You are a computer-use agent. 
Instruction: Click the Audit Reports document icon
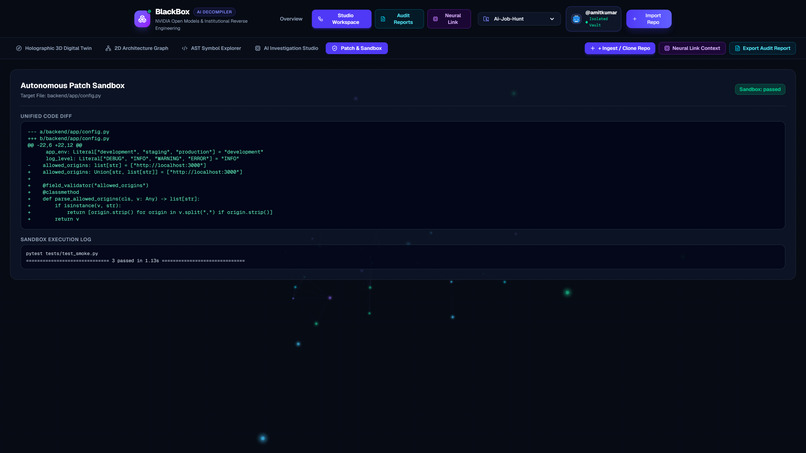(x=383, y=19)
